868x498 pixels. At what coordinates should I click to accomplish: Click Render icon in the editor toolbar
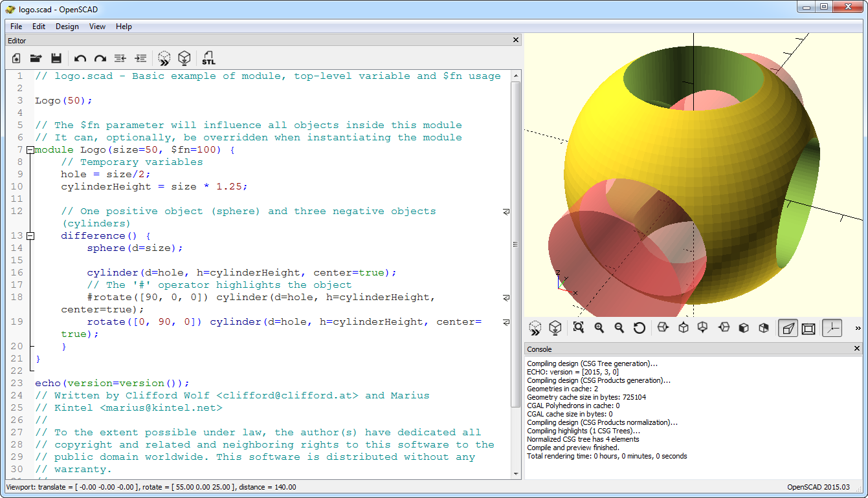[x=184, y=58]
